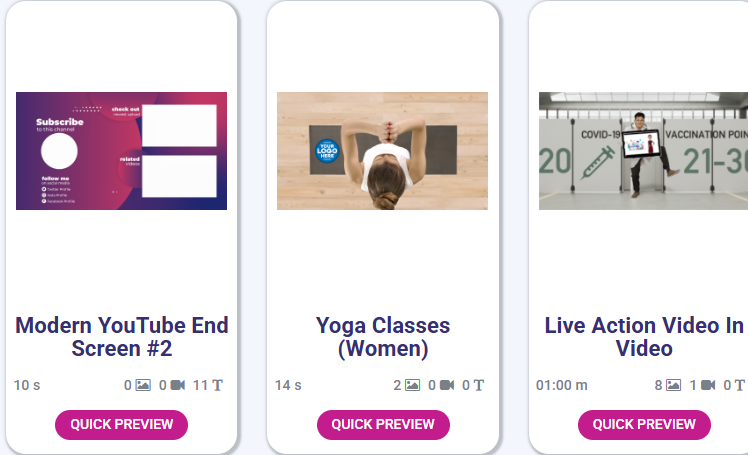748x455 pixels.
Task: Quick preview Live Action Video In Video
Action: pos(644,424)
